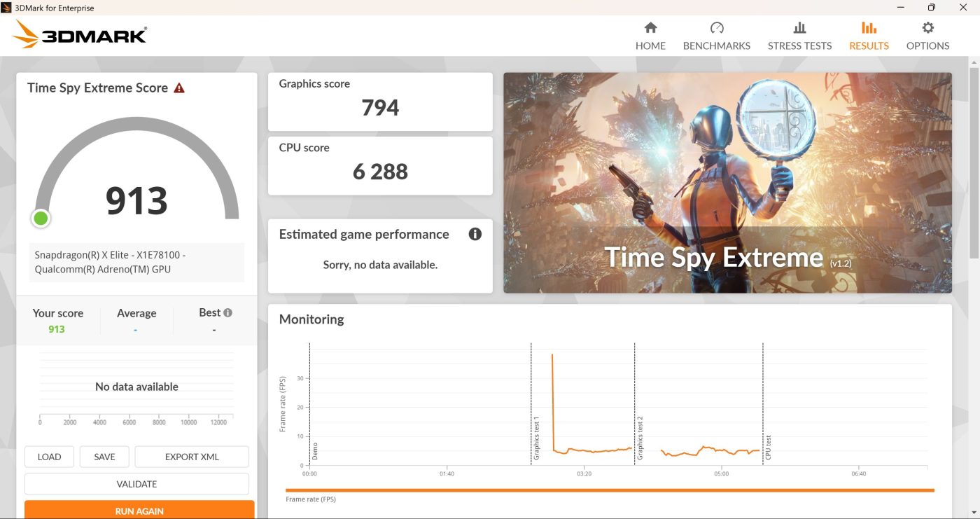
Task: Click the 3DMark logo
Action: click(80, 34)
